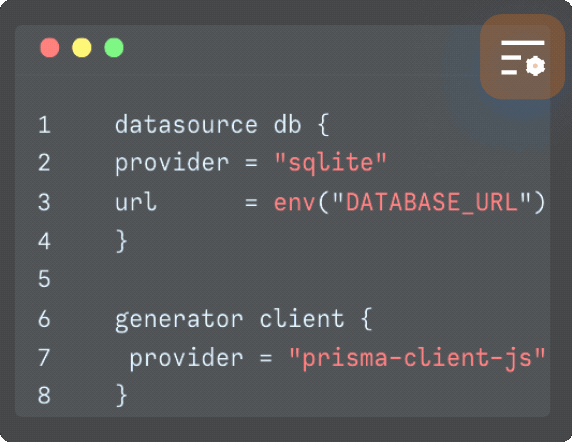Click the db identifier on line 1

coord(287,125)
